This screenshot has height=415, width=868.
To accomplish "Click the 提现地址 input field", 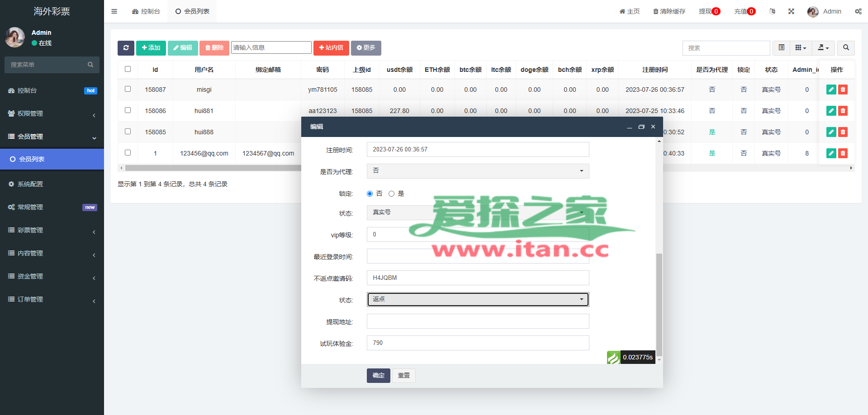I will pos(478,321).
